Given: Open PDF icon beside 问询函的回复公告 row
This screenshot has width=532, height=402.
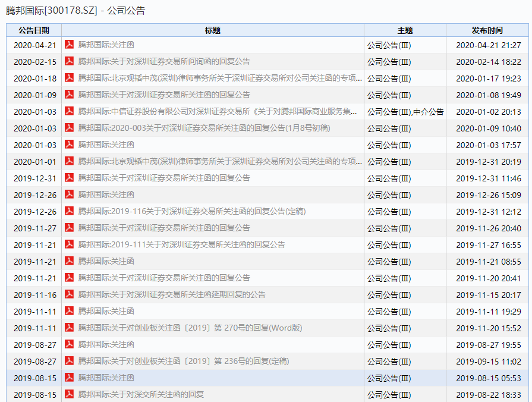Looking at the screenshot, I should click(x=69, y=61).
